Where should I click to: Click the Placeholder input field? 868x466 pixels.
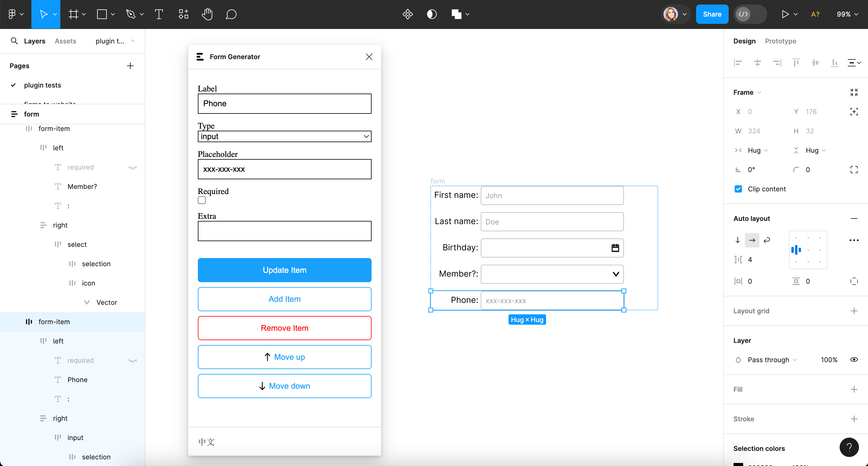tap(284, 169)
